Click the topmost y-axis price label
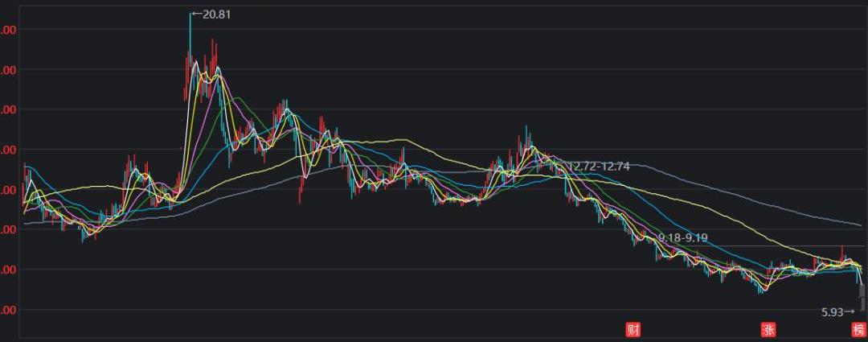 click(8, 30)
